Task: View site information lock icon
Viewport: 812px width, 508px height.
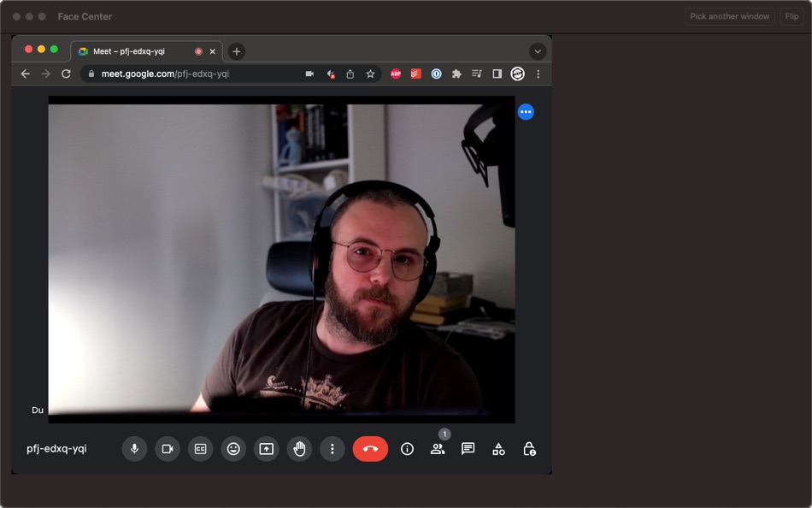Action: pos(91,74)
